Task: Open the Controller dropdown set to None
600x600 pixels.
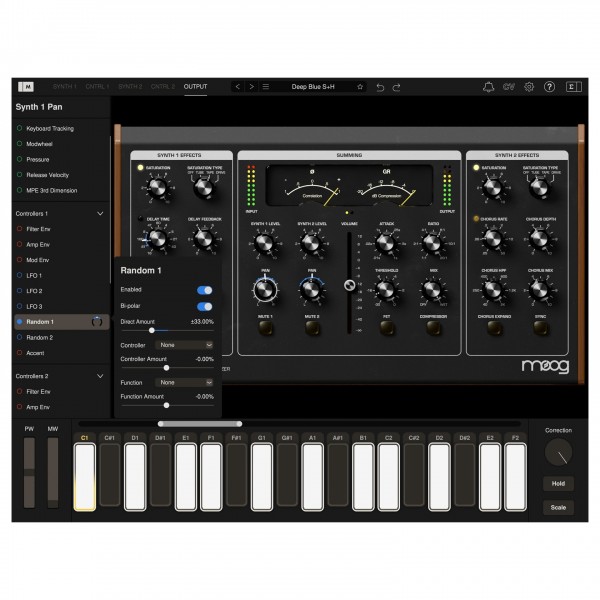Action: point(184,345)
